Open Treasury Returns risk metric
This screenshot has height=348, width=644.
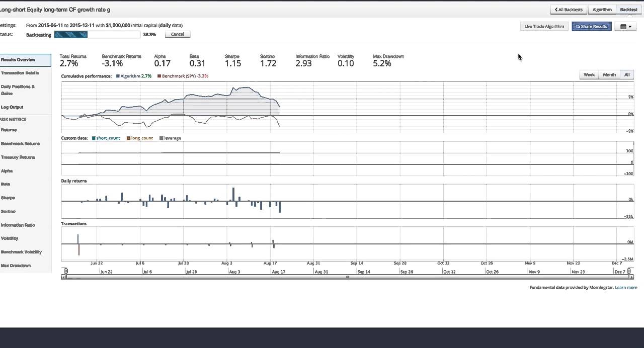click(x=18, y=157)
